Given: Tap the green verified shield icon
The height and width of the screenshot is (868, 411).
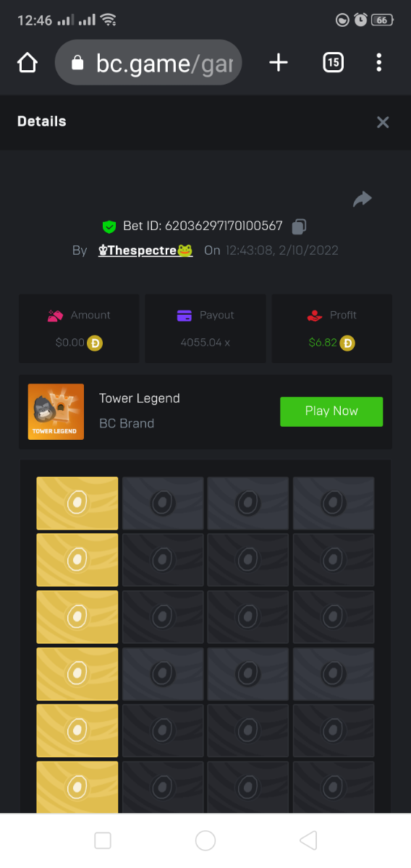Looking at the screenshot, I should click(109, 226).
